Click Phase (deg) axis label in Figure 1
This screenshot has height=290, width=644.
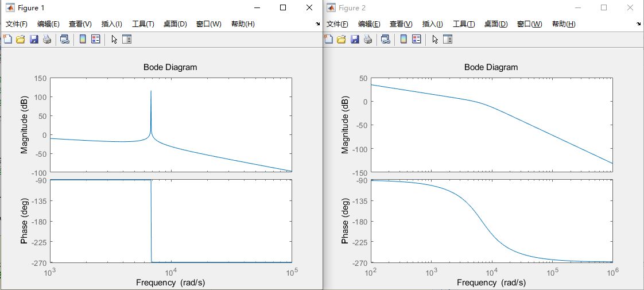coord(24,221)
